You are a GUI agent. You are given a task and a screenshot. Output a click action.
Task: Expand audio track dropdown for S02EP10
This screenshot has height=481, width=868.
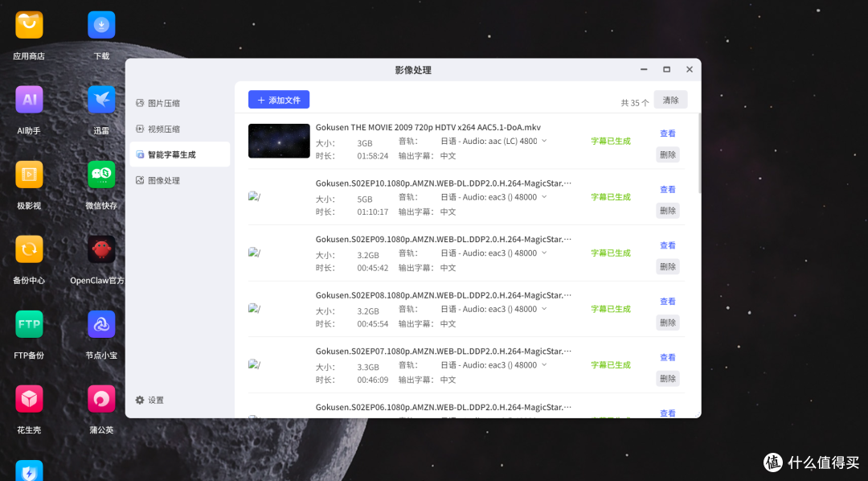544,197
